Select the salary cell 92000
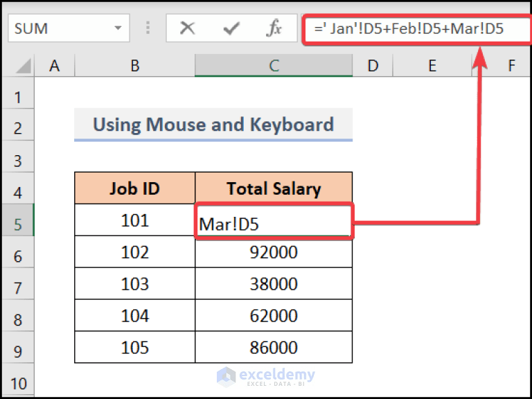The image size is (532, 399). point(274,251)
